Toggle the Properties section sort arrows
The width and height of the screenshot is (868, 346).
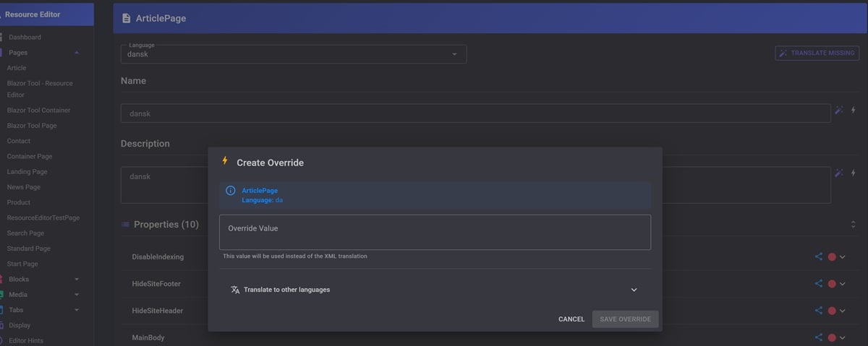tap(853, 225)
